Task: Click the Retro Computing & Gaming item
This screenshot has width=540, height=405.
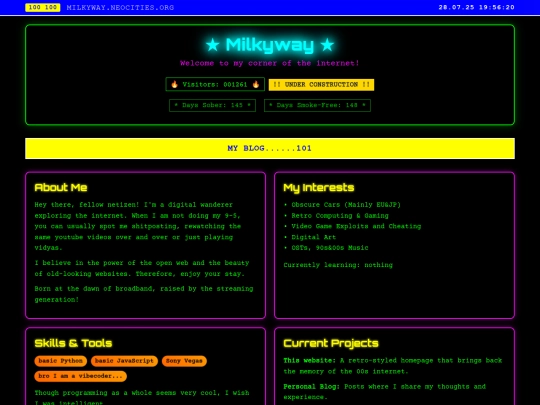Action: coord(340,216)
